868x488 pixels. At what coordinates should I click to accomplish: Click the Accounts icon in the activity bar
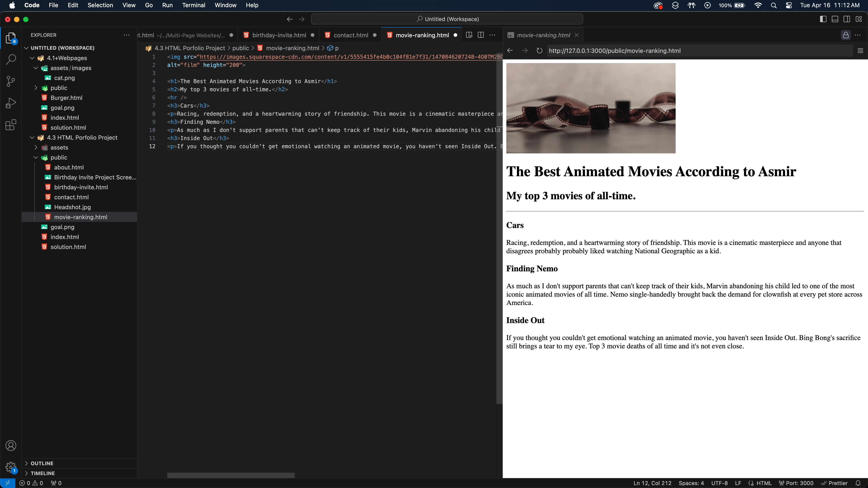click(10, 445)
